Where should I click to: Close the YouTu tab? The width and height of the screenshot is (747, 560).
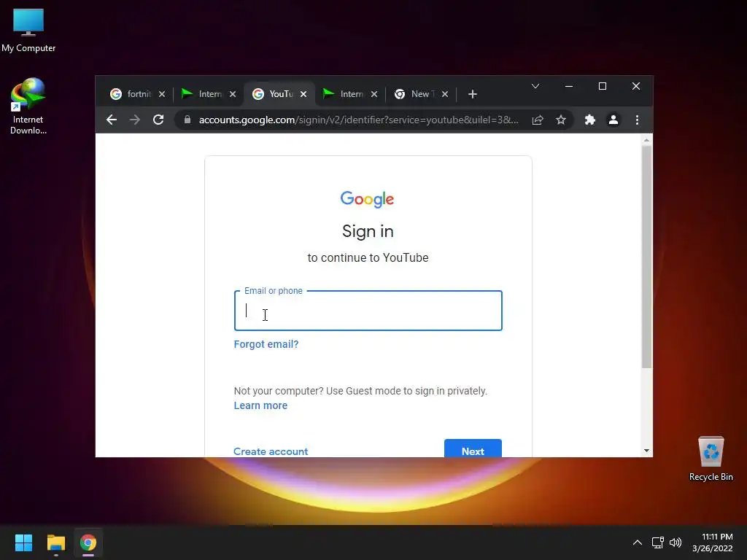pos(303,94)
